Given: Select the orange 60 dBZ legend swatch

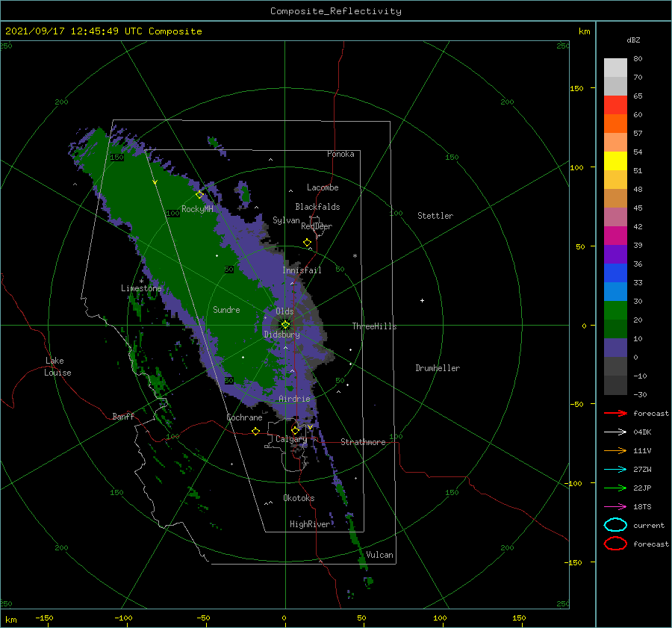Looking at the screenshot, I should [x=615, y=123].
